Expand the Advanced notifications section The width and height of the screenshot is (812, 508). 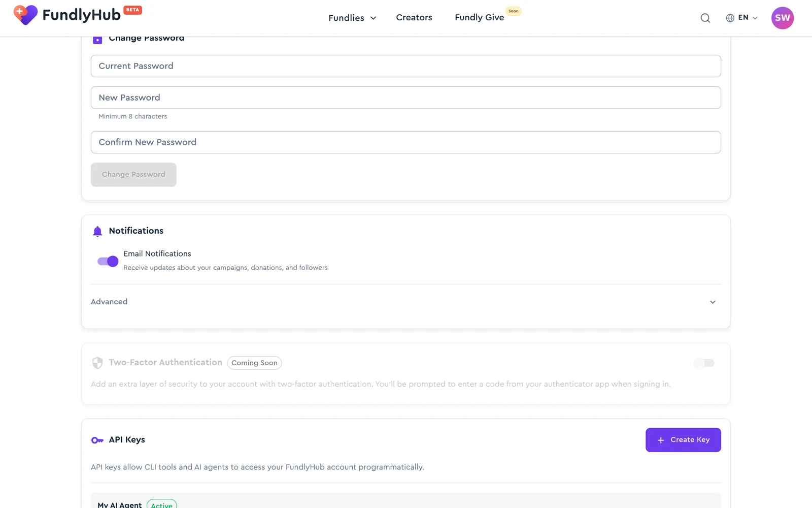pyautogui.click(x=406, y=302)
